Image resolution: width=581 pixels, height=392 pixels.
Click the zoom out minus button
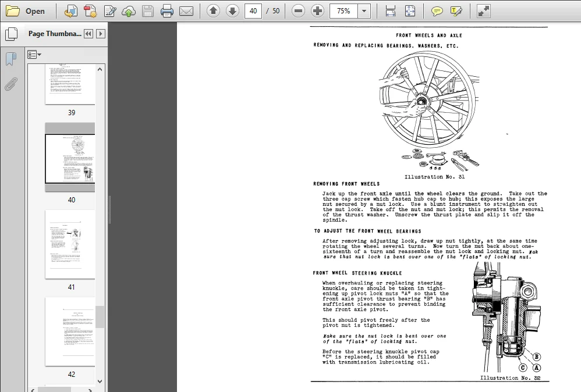298,11
